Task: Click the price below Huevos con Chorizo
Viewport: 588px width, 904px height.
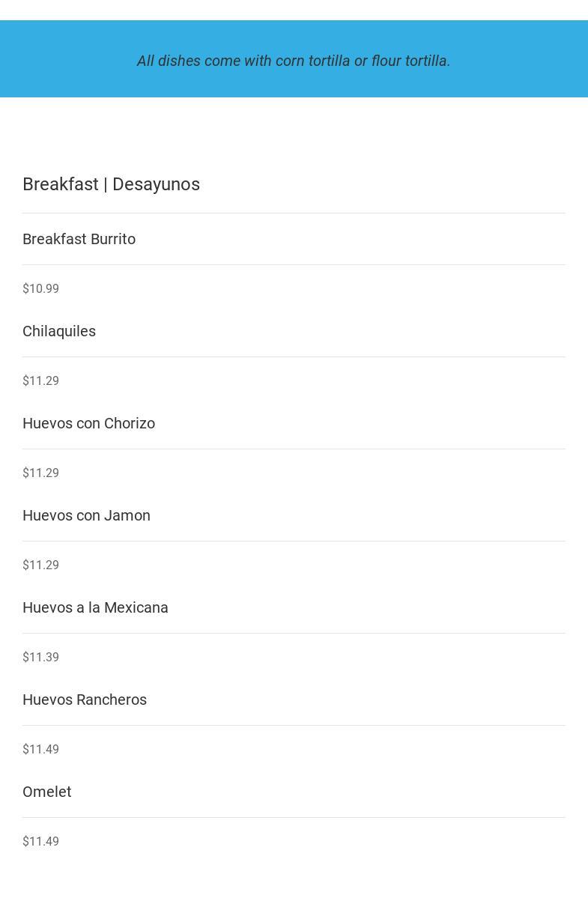Action: (40, 473)
